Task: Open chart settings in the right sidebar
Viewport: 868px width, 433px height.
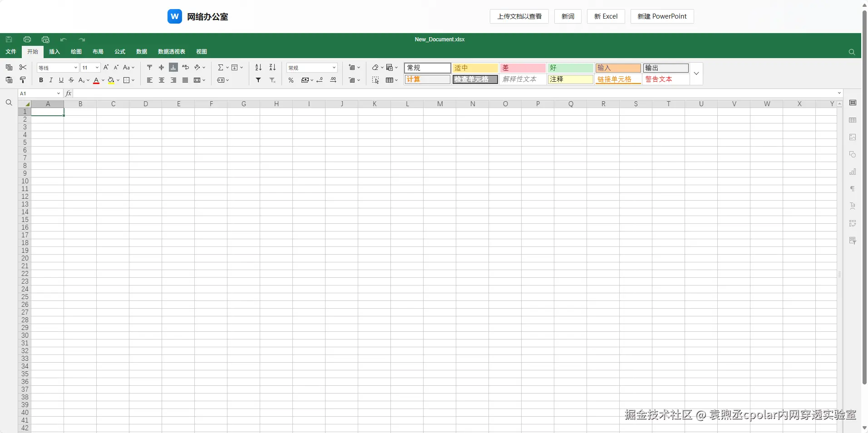Action: [x=853, y=172]
